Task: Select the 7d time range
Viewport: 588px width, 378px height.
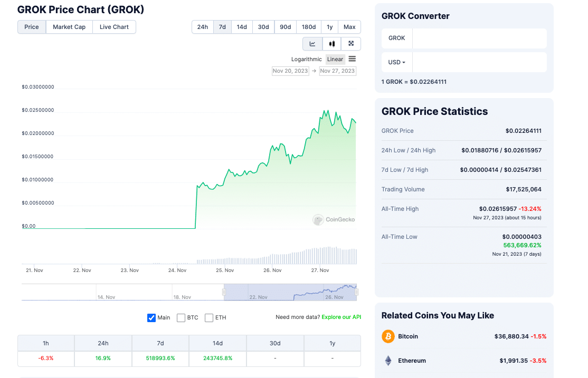Action: click(222, 27)
